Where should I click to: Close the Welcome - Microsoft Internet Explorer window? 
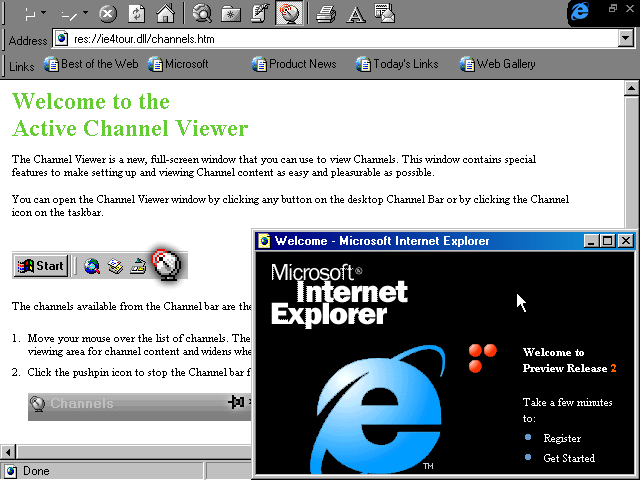626,241
